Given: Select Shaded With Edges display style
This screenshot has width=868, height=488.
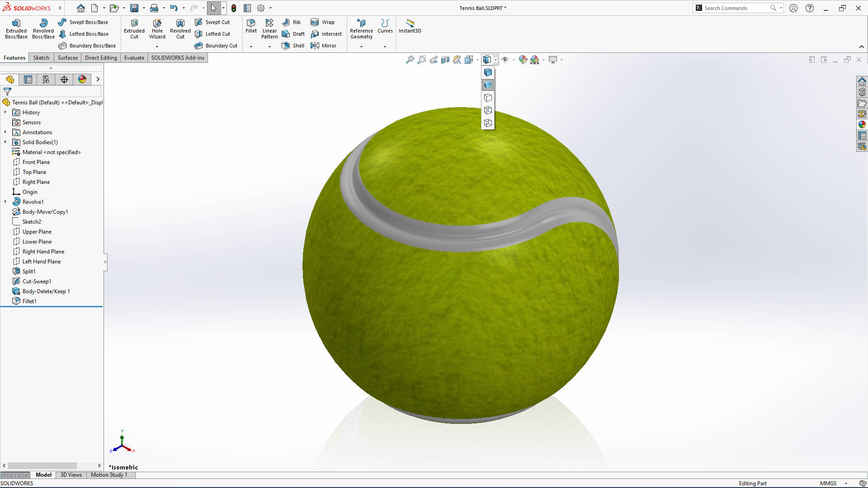Looking at the screenshot, I should point(488,72).
